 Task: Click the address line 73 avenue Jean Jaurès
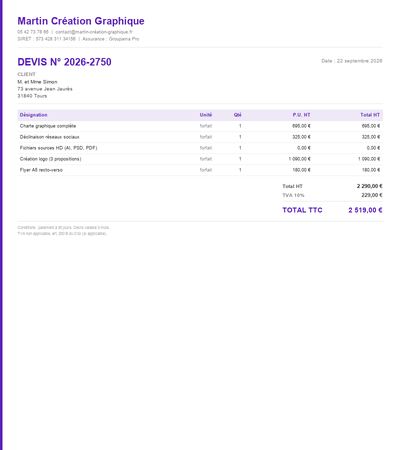tap(45, 89)
